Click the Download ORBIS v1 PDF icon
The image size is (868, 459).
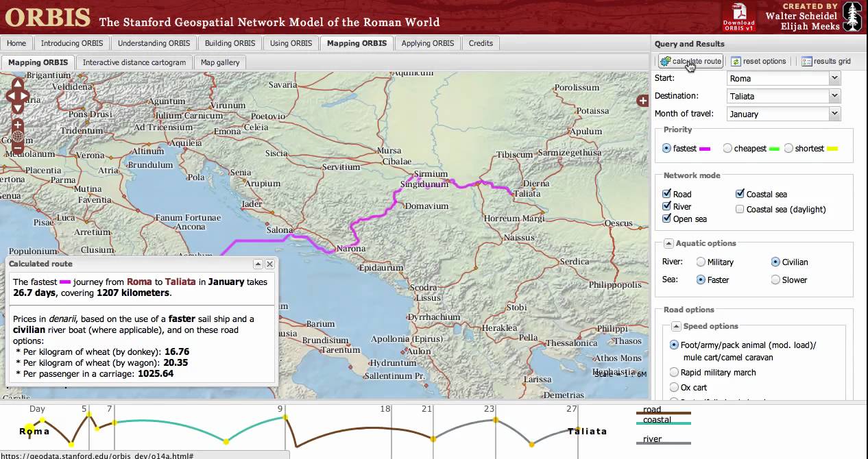738,18
